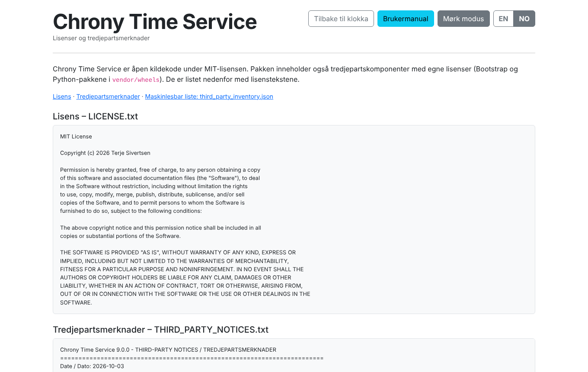Toggle 'Mørk modus' dark mode

(463, 19)
